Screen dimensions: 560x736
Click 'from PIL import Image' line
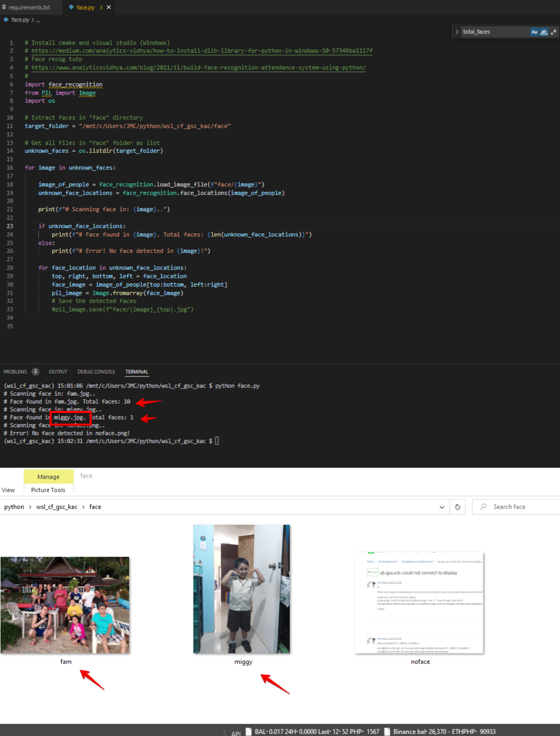(60, 93)
